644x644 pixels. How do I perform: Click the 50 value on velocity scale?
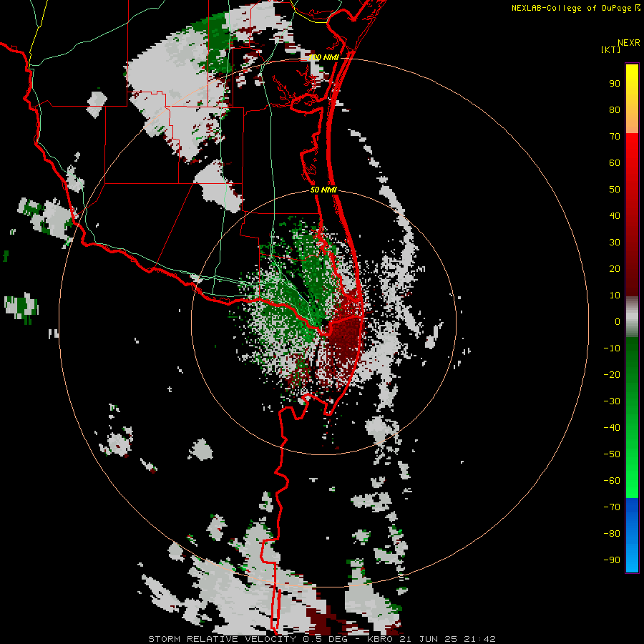615,190
